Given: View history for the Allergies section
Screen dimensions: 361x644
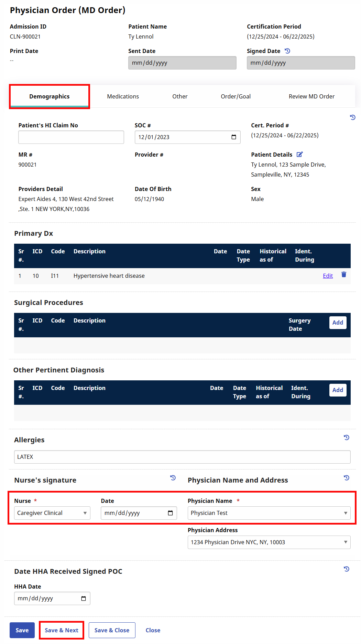Looking at the screenshot, I should [x=347, y=437].
